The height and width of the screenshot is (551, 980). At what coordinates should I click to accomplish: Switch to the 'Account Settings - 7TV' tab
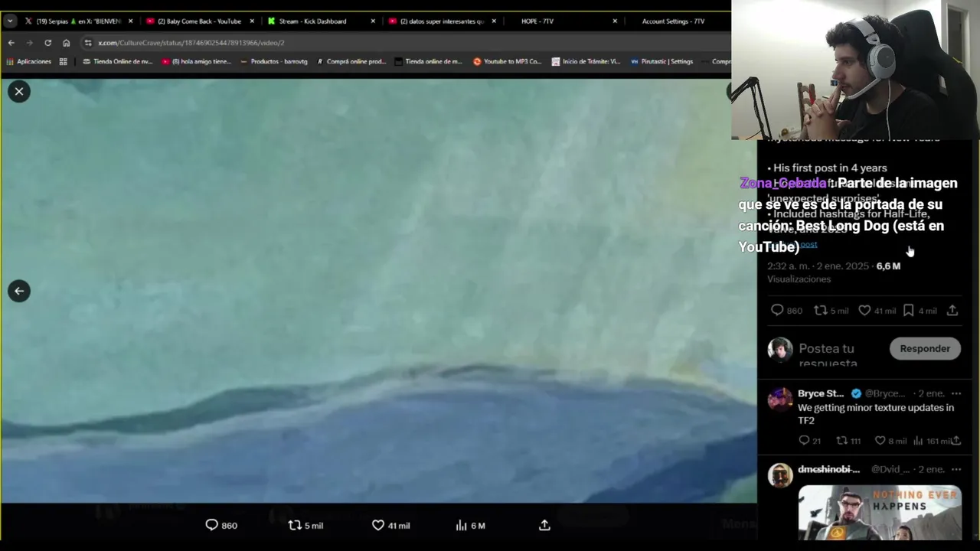[673, 21]
